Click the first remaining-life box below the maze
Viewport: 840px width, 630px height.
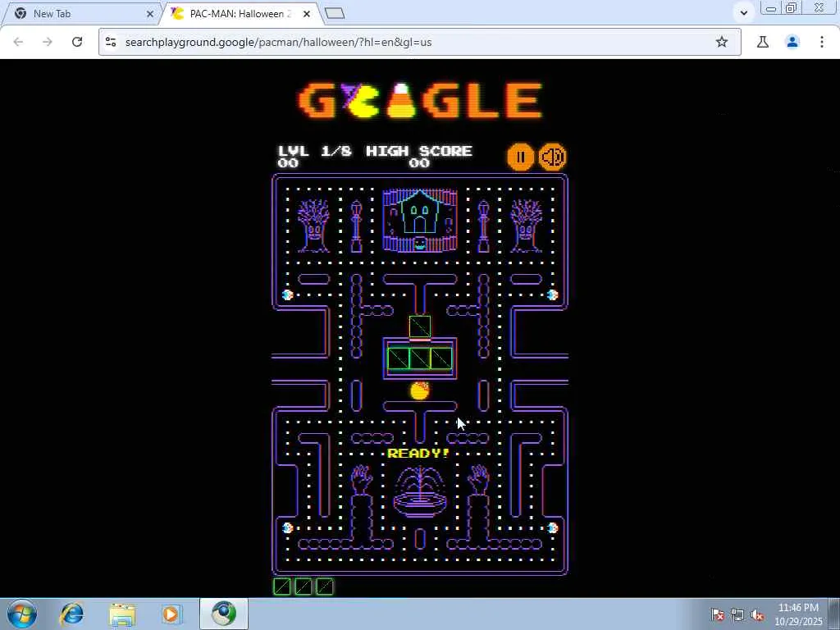coord(282,587)
